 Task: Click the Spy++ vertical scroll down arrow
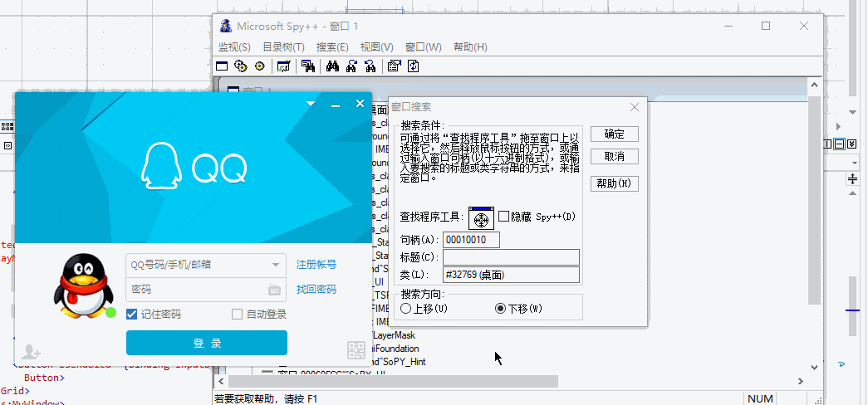click(814, 367)
